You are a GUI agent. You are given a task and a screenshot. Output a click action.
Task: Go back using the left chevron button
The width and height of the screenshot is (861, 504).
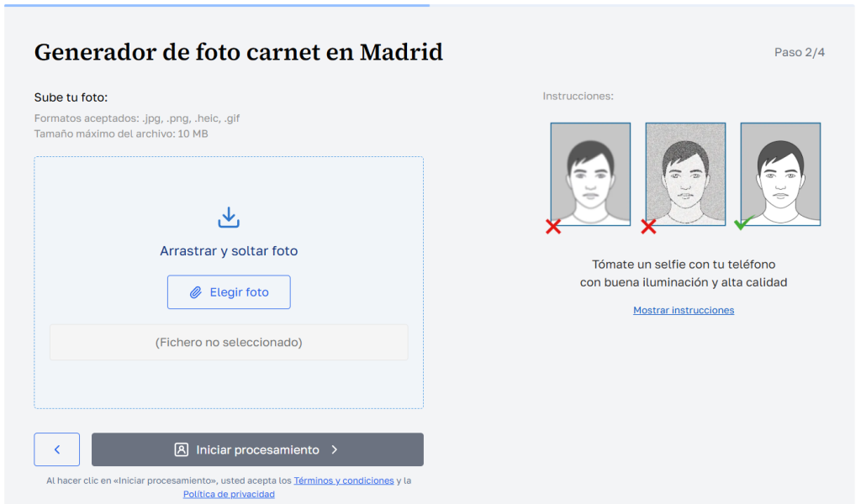[x=57, y=449]
